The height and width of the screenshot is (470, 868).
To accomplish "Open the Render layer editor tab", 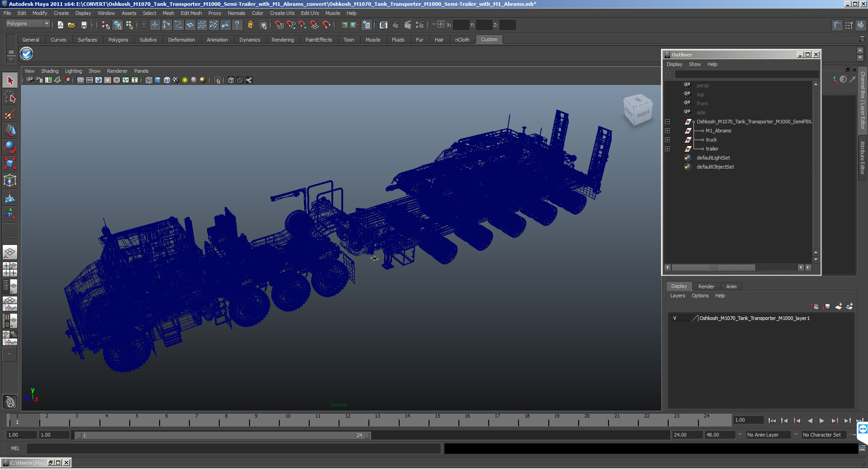I will 706,287.
